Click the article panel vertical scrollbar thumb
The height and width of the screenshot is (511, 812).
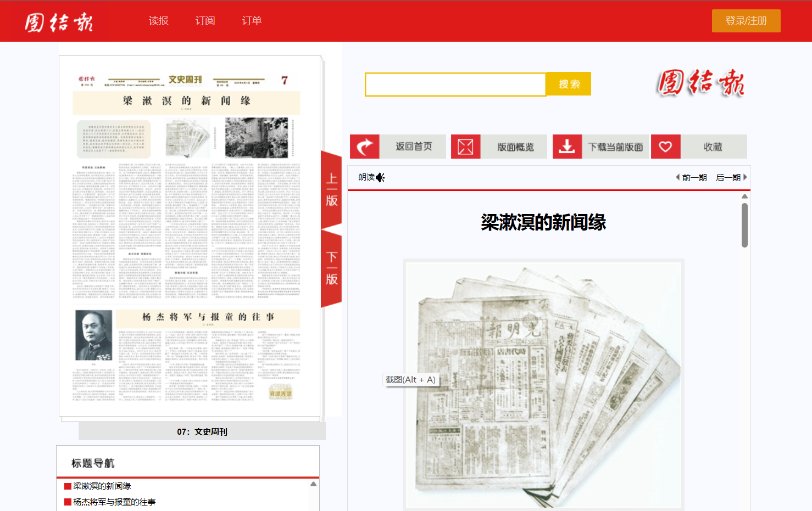(x=744, y=225)
